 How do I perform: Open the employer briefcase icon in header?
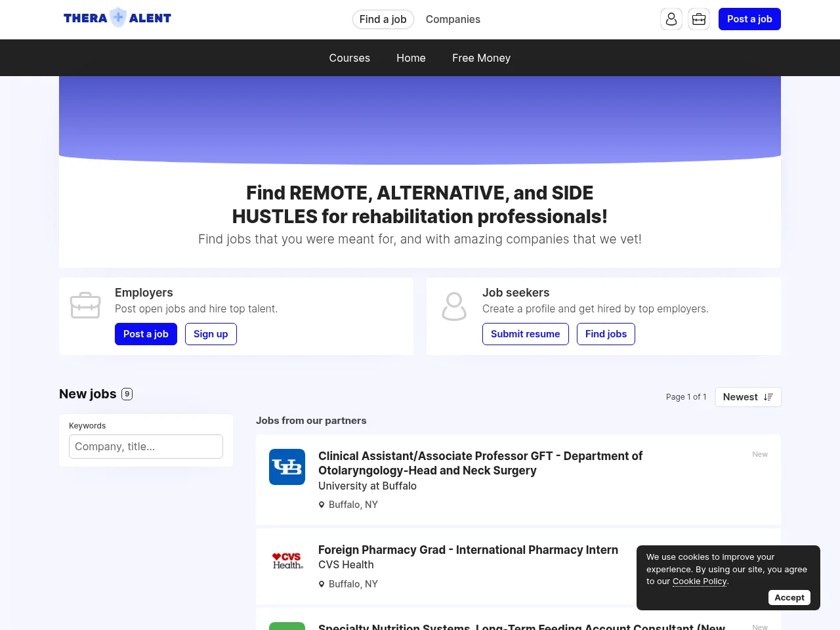pyautogui.click(x=699, y=19)
